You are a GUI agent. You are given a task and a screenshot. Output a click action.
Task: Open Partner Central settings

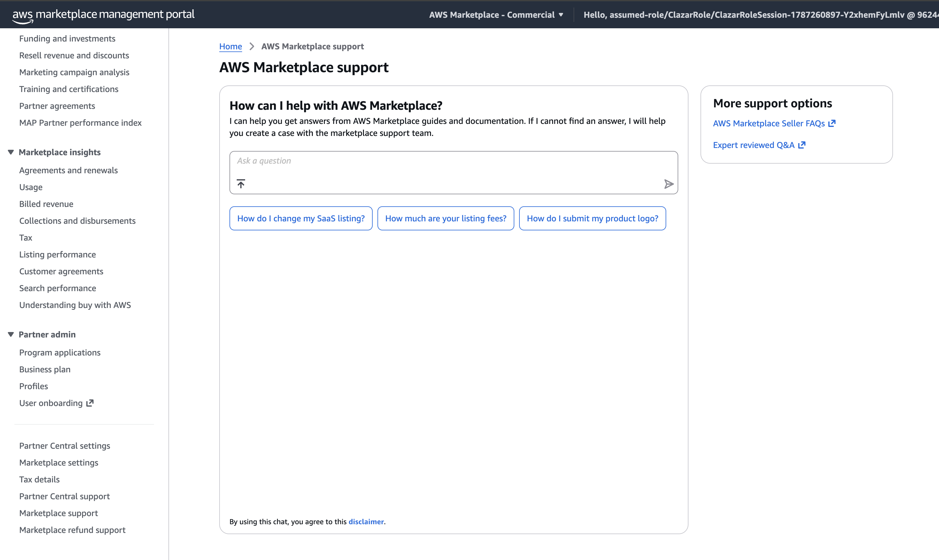(x=64, y=446)
